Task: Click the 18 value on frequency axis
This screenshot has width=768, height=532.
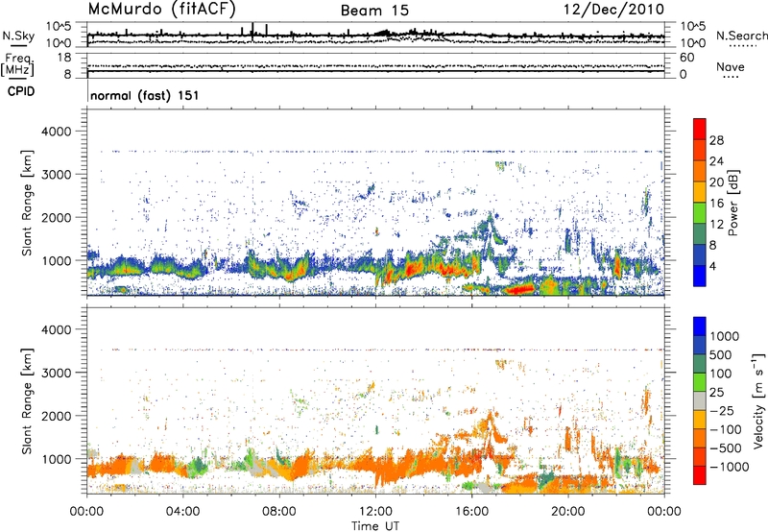Action: tap(64, 58)
